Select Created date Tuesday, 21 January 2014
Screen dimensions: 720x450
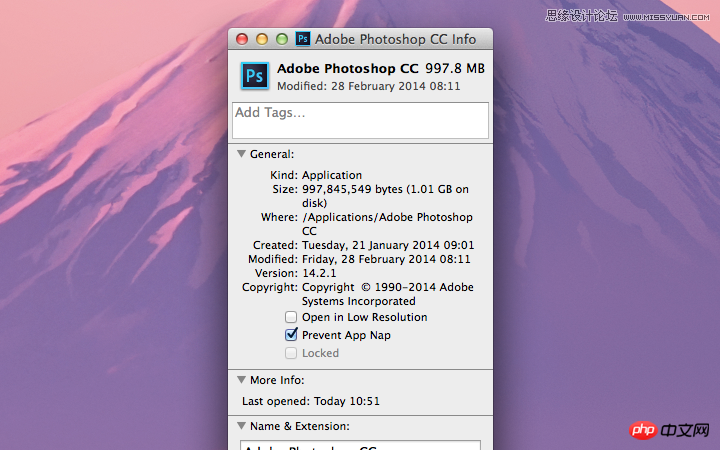tap(388, 245)
